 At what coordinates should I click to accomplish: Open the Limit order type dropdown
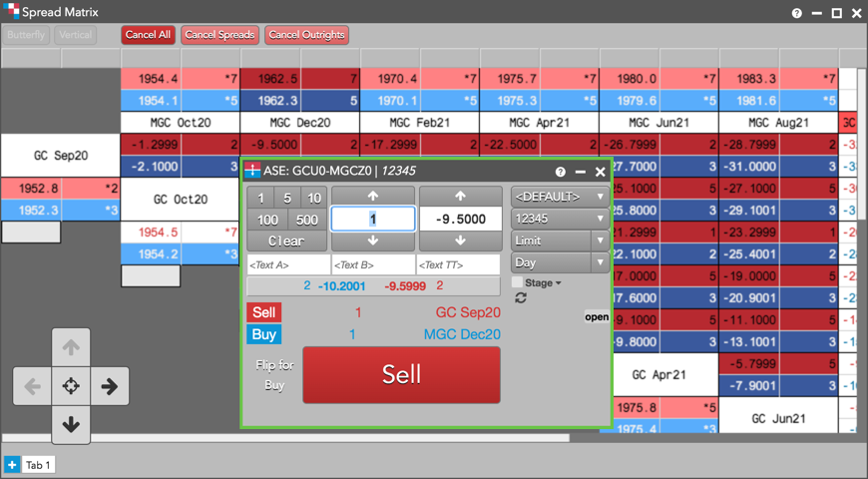[x=560, y=240]
